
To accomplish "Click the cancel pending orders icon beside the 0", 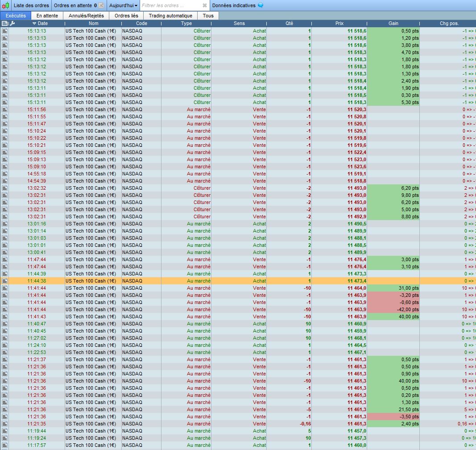I will click(101, 5).
